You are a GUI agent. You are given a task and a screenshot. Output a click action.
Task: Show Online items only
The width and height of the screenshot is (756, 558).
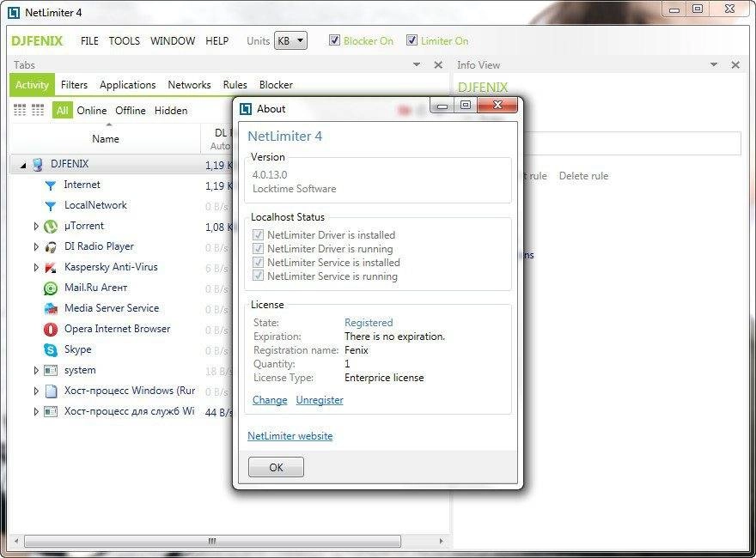click(92, 111)
